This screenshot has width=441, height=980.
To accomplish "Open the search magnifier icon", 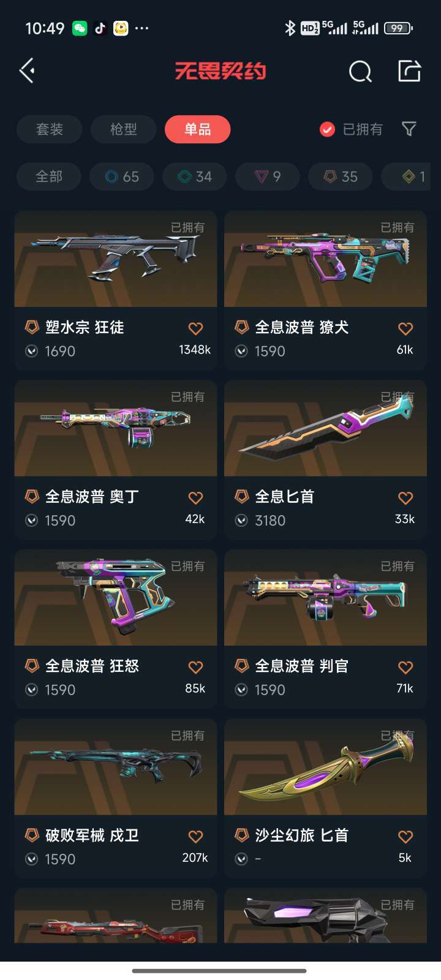I will click(x=360, y=72).
